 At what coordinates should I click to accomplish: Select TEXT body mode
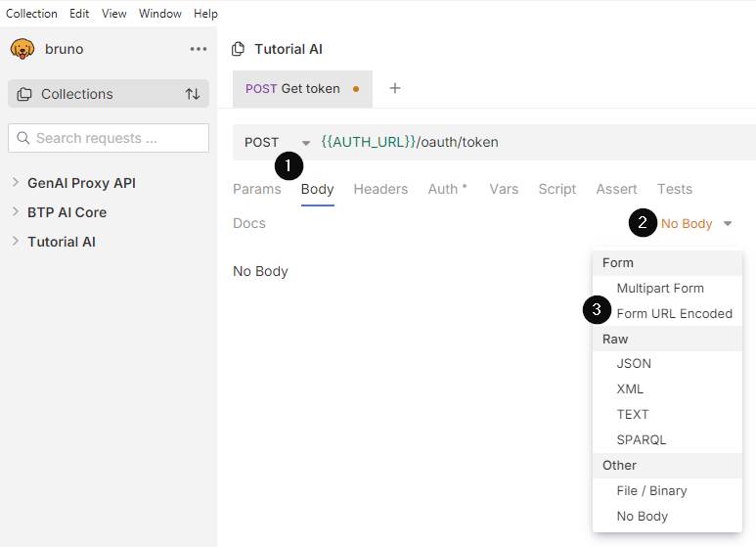667,414
